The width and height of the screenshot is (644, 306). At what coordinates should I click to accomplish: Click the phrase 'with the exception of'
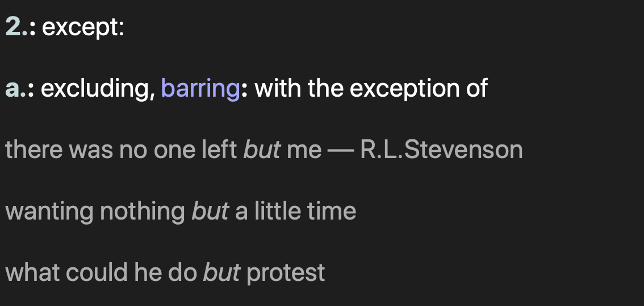[x=371, y=88]
